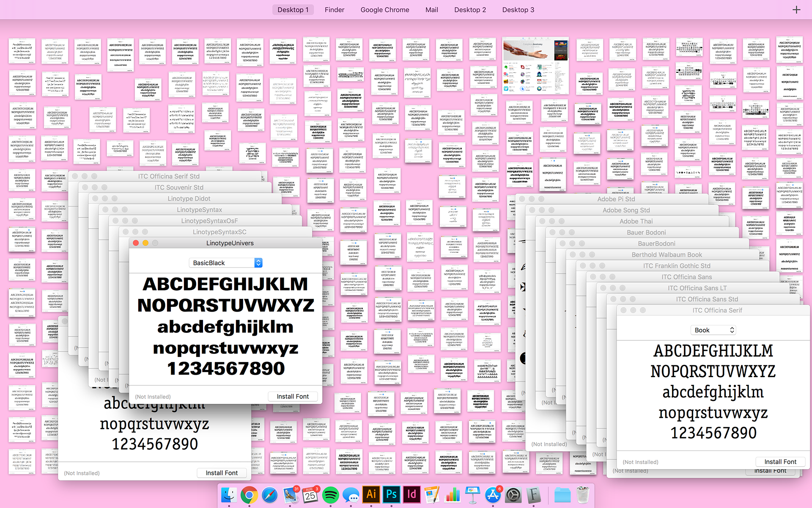Open Spotify from the dock
Viewport: 812px width, 508px height.
331,494
